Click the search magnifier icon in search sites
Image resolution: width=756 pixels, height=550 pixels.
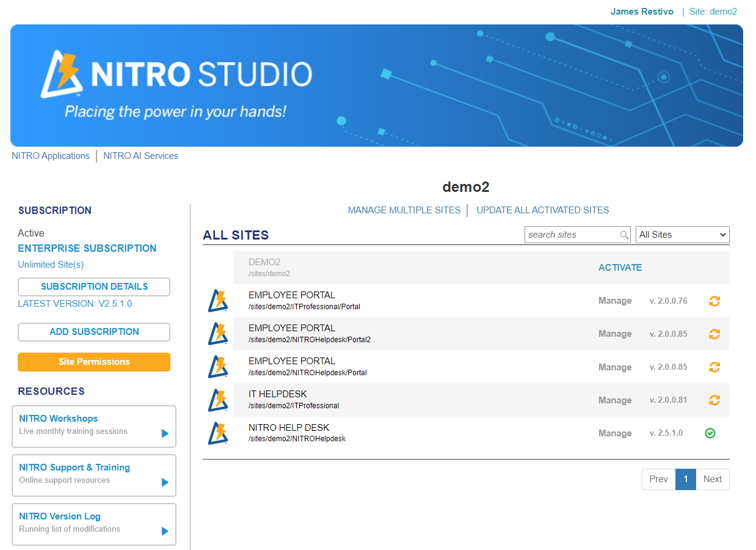point(623,235)
